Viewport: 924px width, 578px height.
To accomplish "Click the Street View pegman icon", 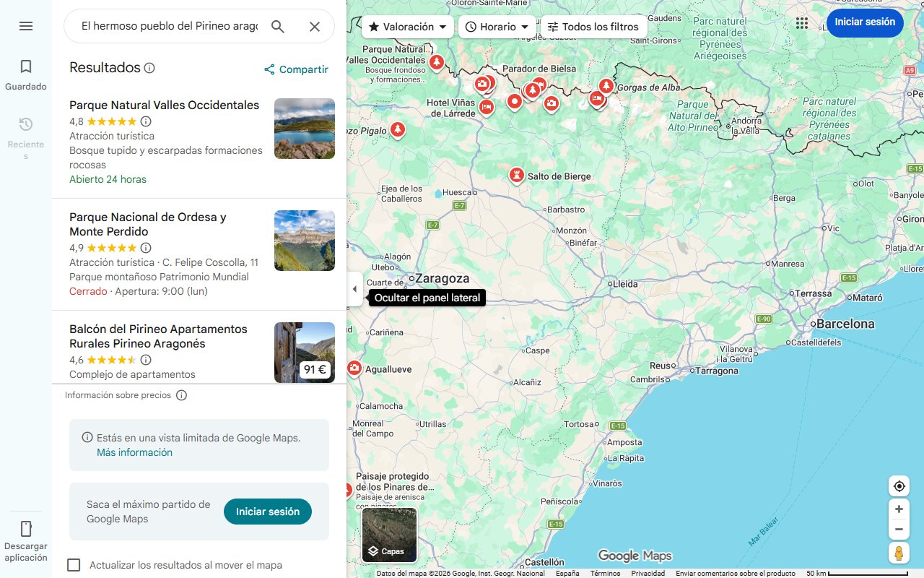I will point(899,553).
